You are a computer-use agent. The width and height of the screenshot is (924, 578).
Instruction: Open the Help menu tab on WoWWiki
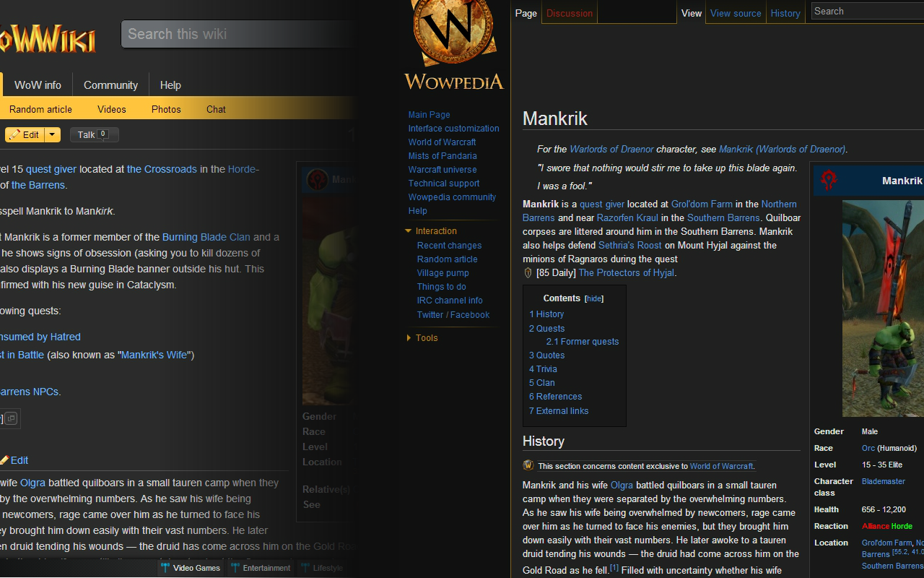tap(170, 85)
